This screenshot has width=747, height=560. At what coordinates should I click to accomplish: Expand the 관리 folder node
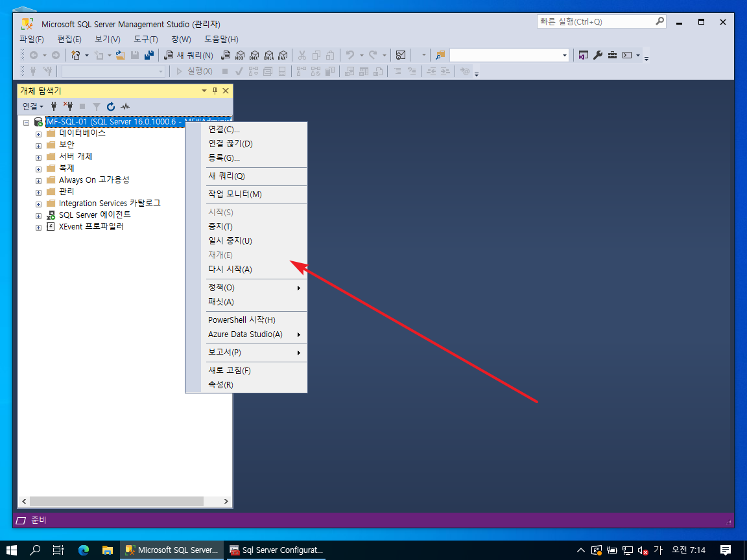(39, 192)
